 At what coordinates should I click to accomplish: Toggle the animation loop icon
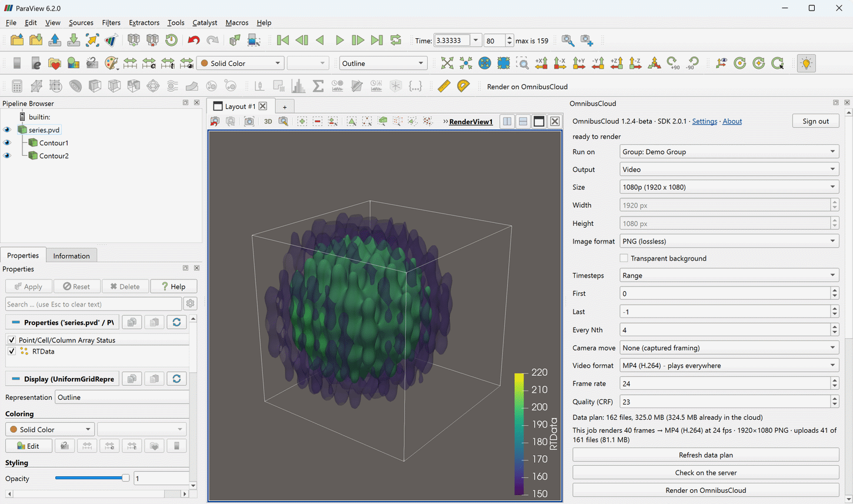396,41
